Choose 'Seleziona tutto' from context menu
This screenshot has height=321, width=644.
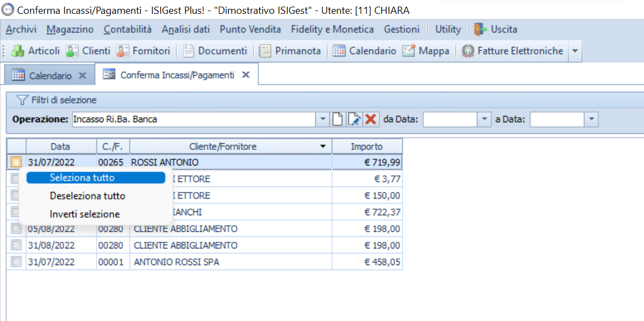(x=82, y=178)
